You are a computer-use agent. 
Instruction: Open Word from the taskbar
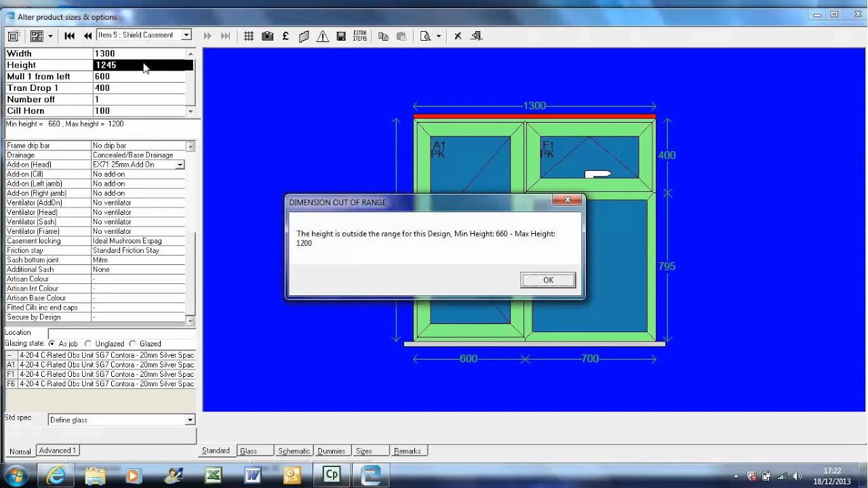pyautogui.click(x=253, y=474)
